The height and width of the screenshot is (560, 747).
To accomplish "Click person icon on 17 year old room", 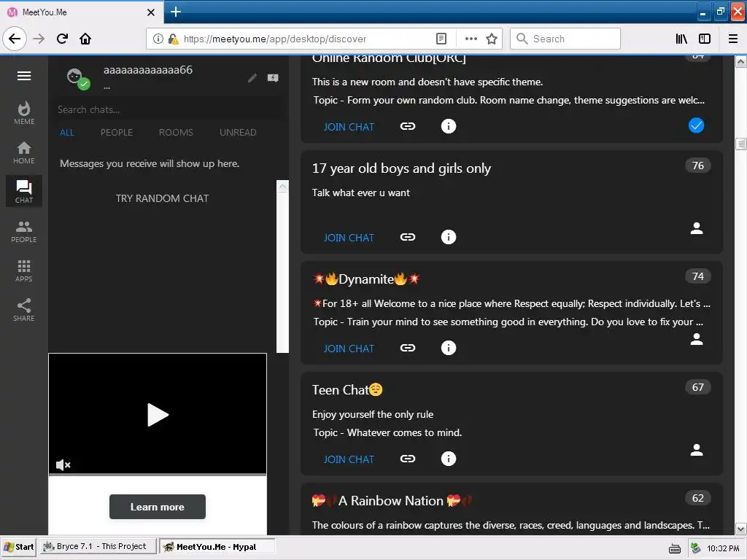I will [x=697, y=228].
